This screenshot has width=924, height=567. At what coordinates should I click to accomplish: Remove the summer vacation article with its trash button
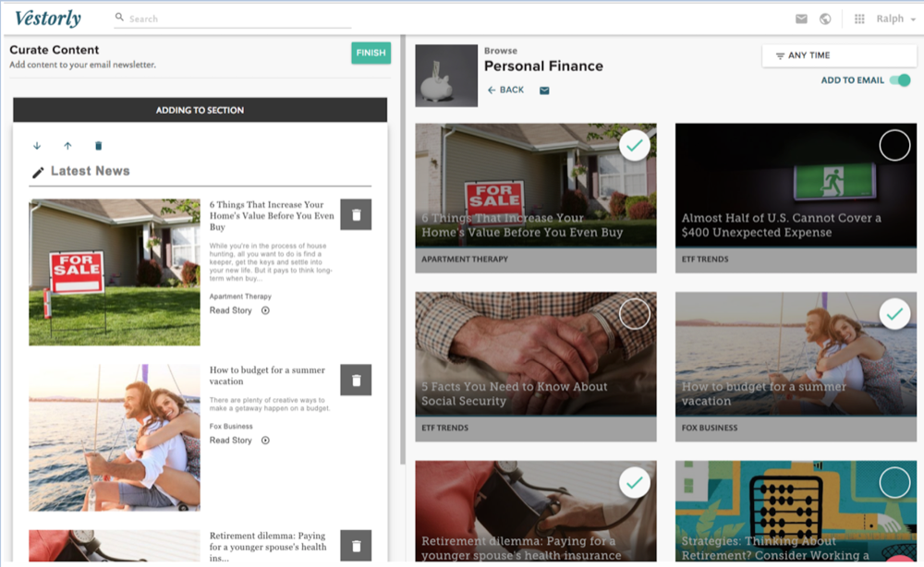(356, 380)
